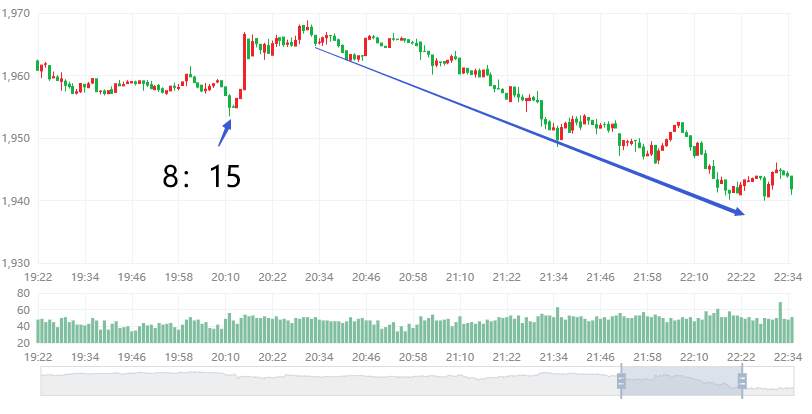This screenshot has width=812, height=414.
Task: Click the 1,930 price axis label
Action: click(x=16, y=263)
